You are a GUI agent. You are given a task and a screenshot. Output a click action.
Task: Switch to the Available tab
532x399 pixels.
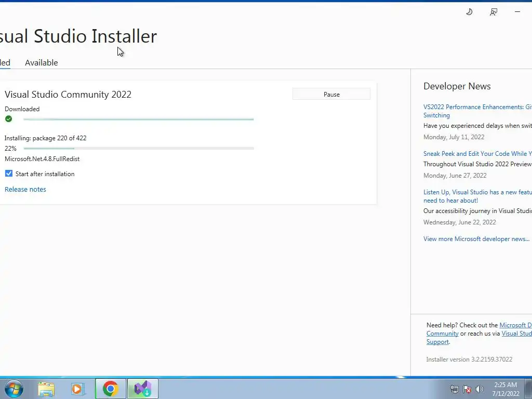42,63
